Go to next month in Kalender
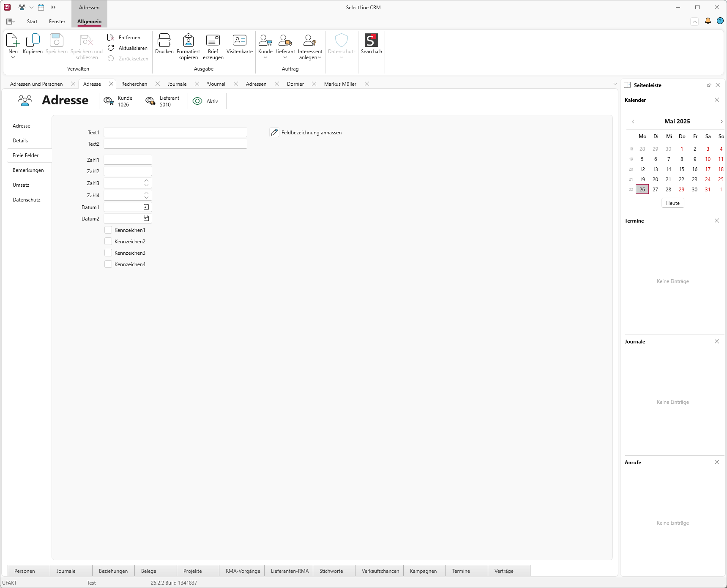Viewport: 727px width, 588px height. (x=721, y=122)
